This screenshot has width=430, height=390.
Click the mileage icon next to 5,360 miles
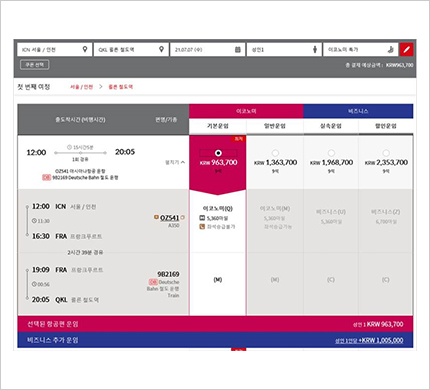(202, 218)
